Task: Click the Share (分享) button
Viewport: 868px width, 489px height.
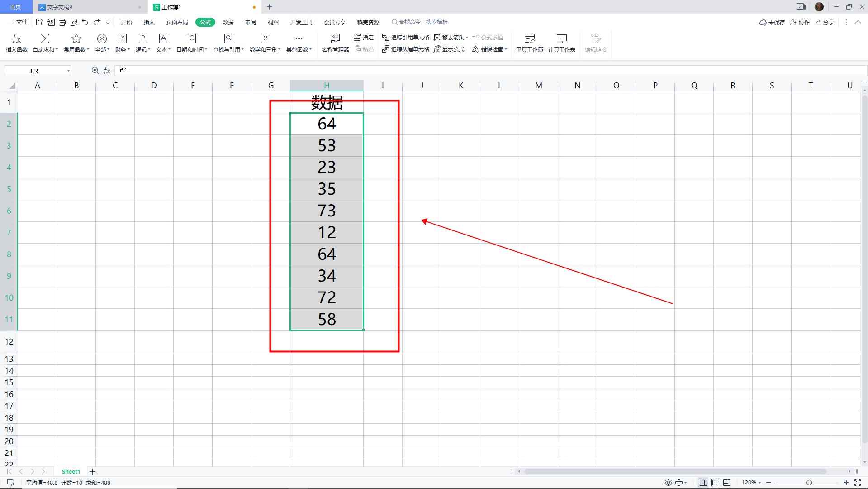Action: point(824,22)
